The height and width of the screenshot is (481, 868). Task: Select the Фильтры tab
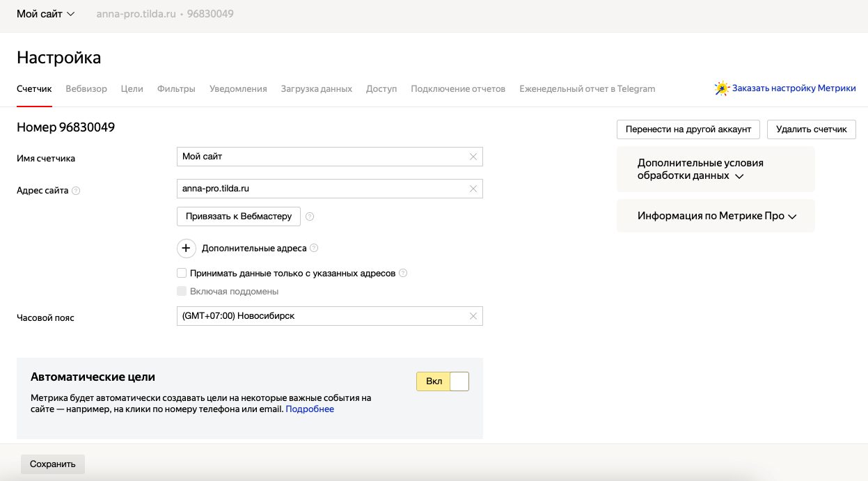pyautogui.click(x=176, y=88)
